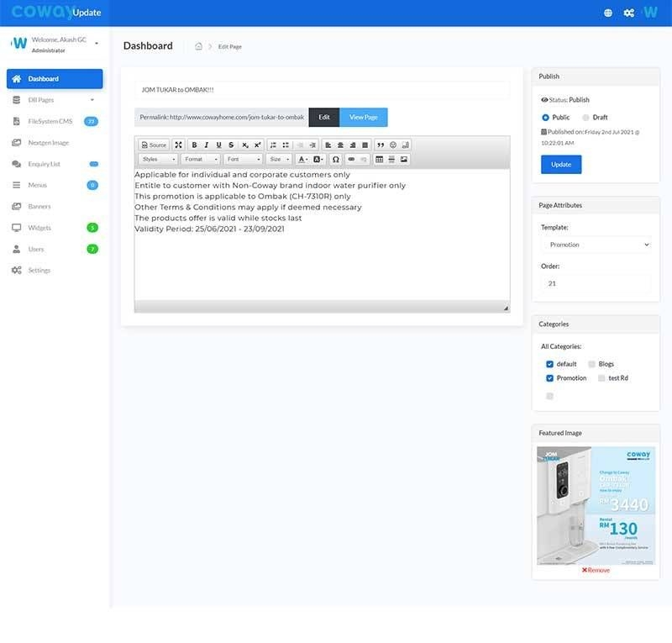
Task: Insert a table into the editor
Action: (379, 159)
